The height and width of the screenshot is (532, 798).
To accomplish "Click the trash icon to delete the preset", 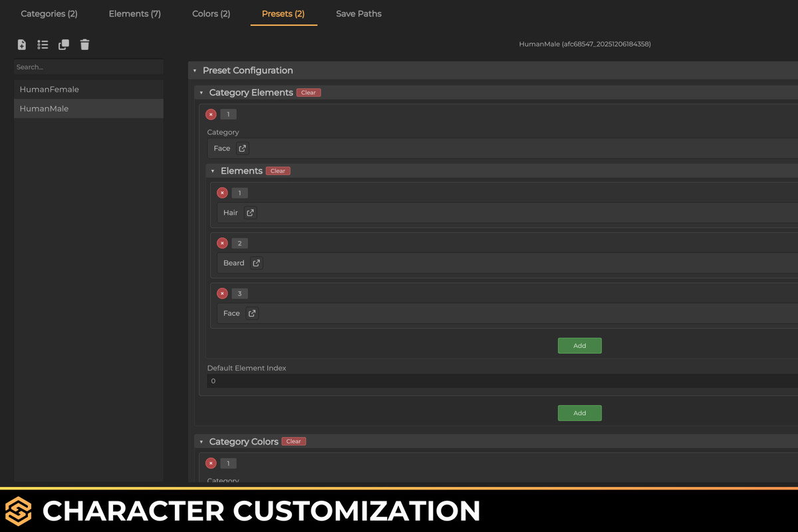I will click(84, 45).
